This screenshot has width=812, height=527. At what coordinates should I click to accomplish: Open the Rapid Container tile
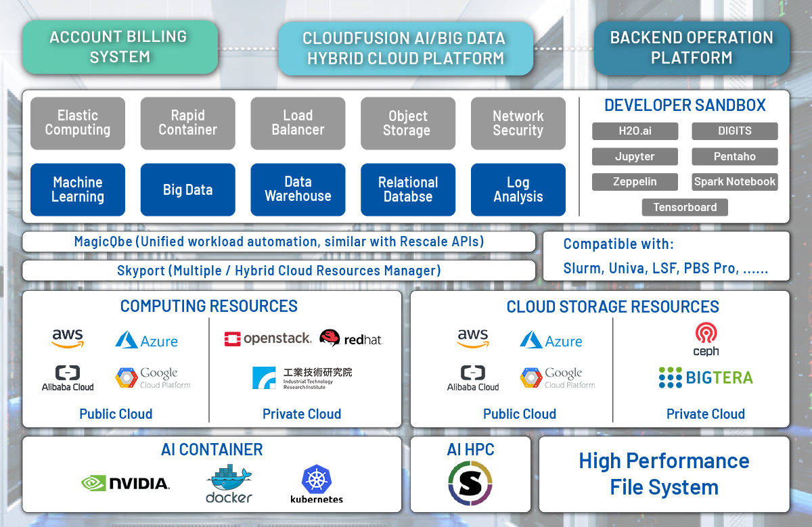tap(188, 123)
